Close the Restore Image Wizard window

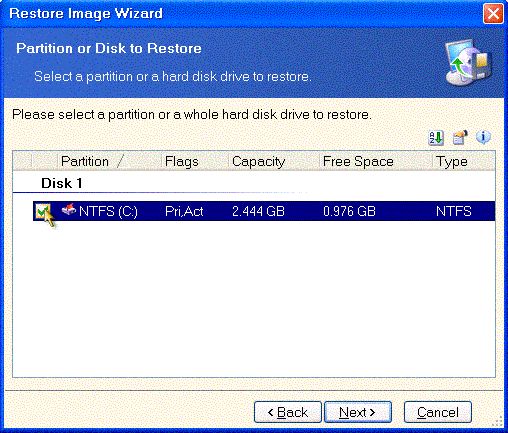[x=493, y=14]
